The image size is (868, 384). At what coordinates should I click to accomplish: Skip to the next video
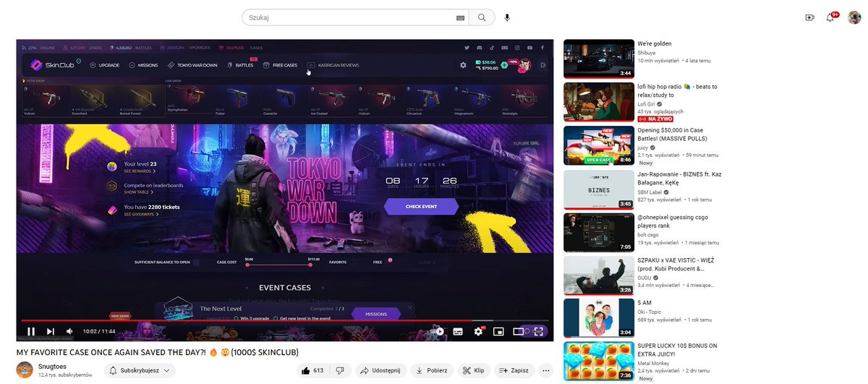(50, 331)
